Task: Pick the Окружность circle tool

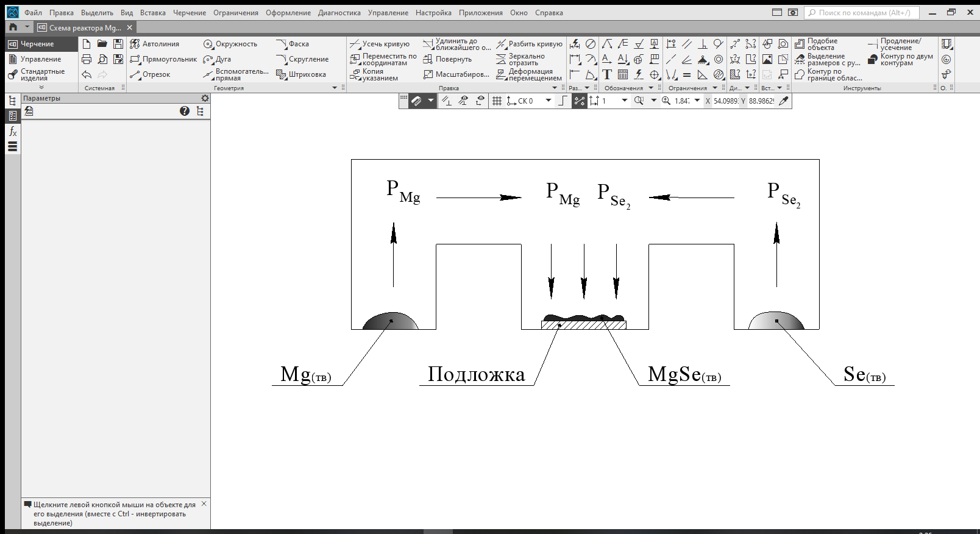Action: pos(230,44)
